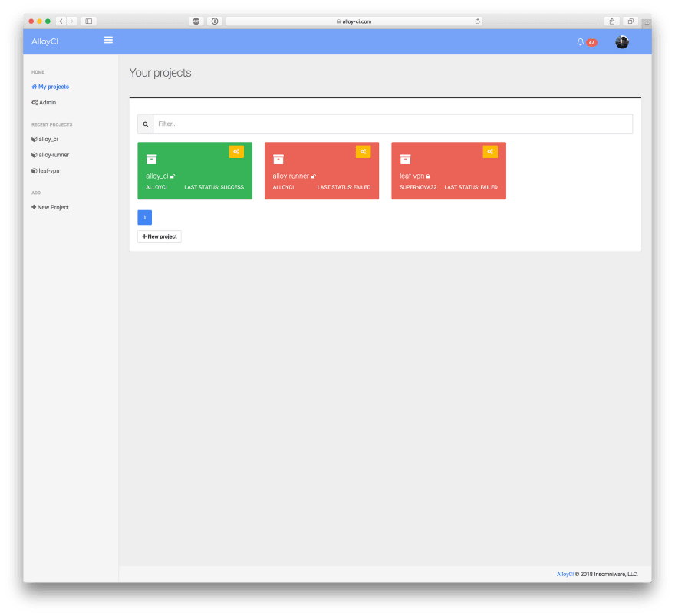Click 'LAST STATUS: FAILED' on alloy-runner card
Viewport: 675px width, 616px height.
coord(344,187)
